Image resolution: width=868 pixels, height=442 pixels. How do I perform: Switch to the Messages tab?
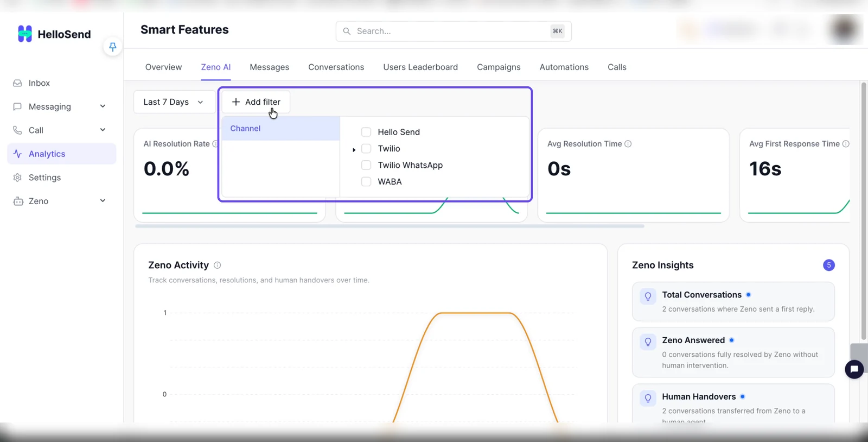click(x=269, y=67)
